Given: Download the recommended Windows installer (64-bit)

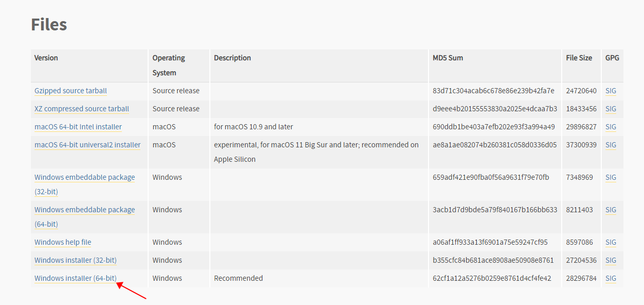Looking at the screenshot, I should (75, 278).
